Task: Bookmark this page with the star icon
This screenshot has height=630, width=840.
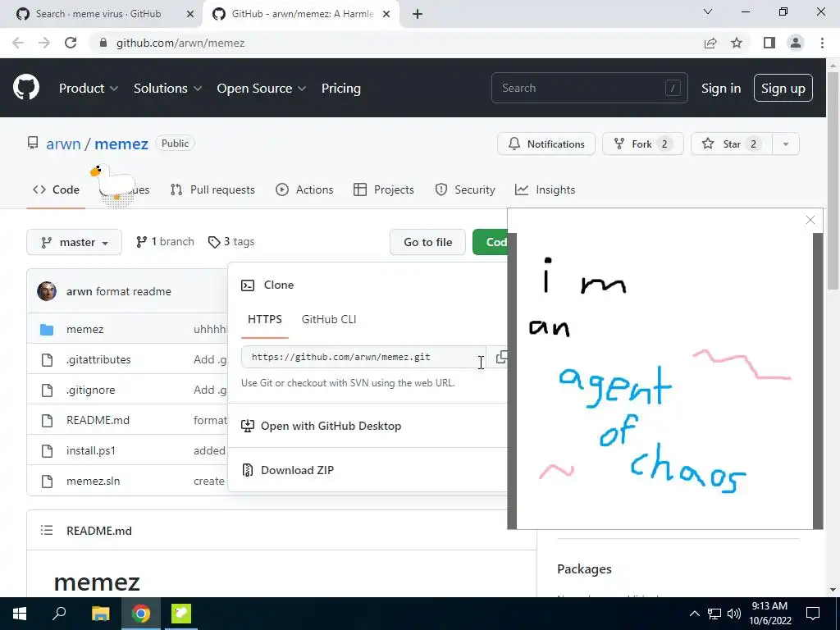Action: (737, 43)
